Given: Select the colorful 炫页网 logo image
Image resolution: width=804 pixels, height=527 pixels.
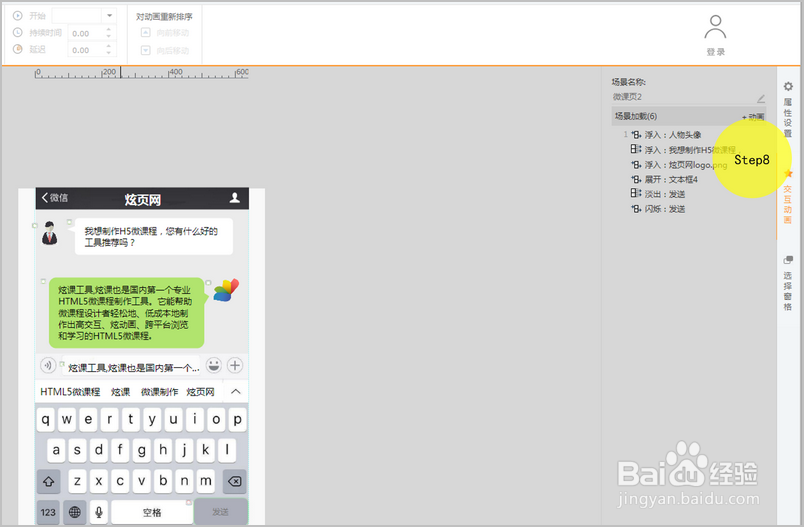Looking at the screenshot, I should point(226,290).
